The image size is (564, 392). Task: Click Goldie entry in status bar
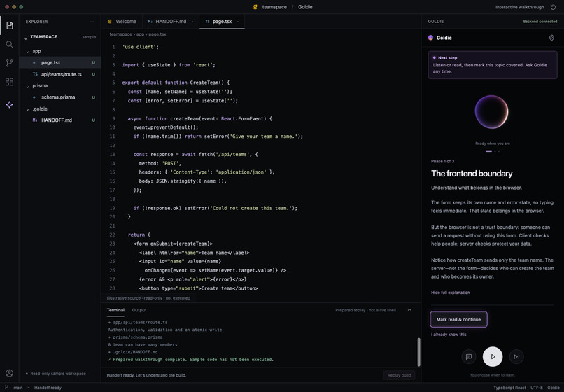click(554, 388)
